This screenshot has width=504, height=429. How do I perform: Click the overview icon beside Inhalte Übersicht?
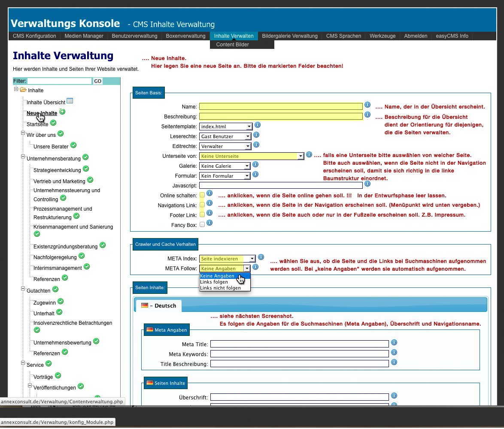point(70,101)
